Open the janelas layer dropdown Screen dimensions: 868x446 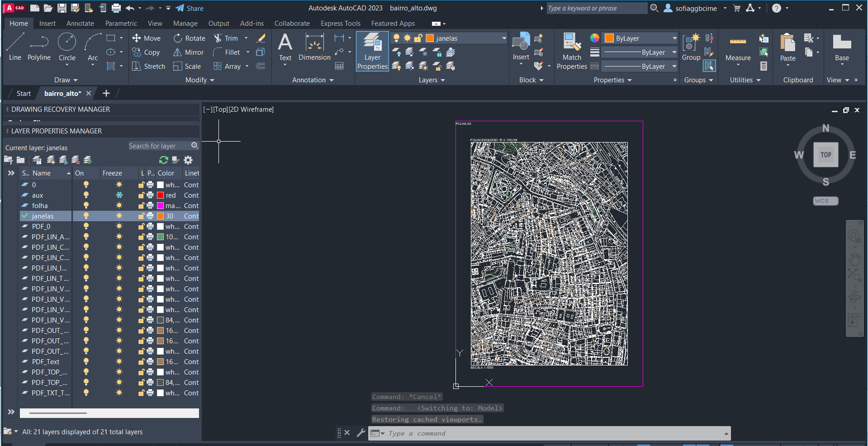click(504, 38)
